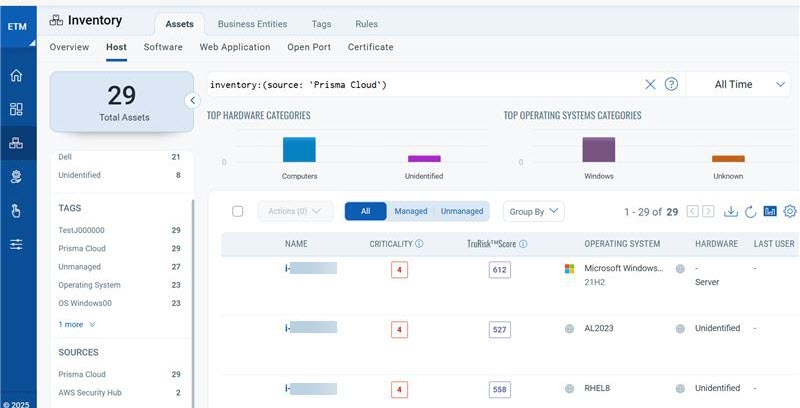Screen dimensions: 800x408
Task: Open table settings gear icon
Action: tap(790, 211)
